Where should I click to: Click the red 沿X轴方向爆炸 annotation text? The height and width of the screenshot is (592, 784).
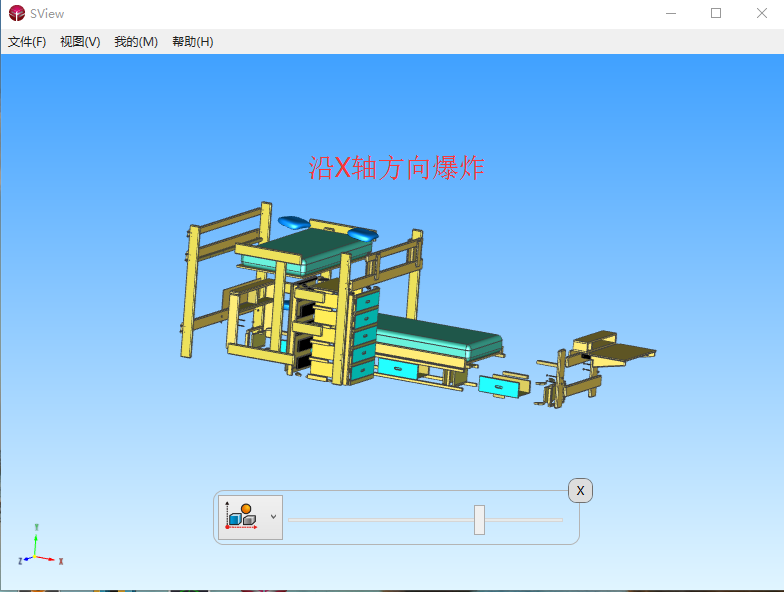click(396, 168)
